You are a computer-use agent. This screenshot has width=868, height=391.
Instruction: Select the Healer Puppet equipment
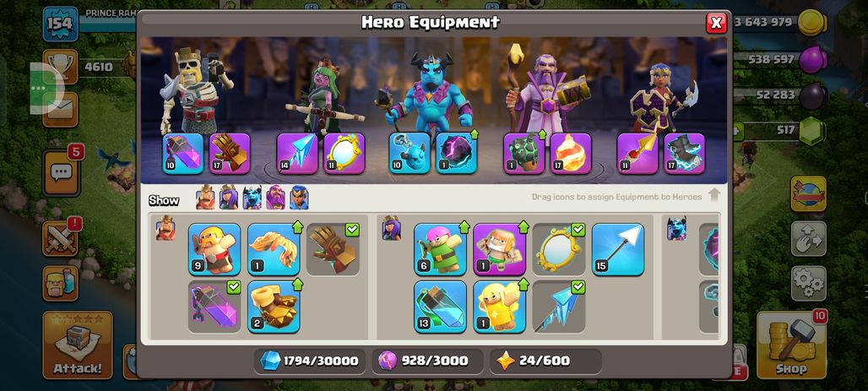(x=499, y=307)
